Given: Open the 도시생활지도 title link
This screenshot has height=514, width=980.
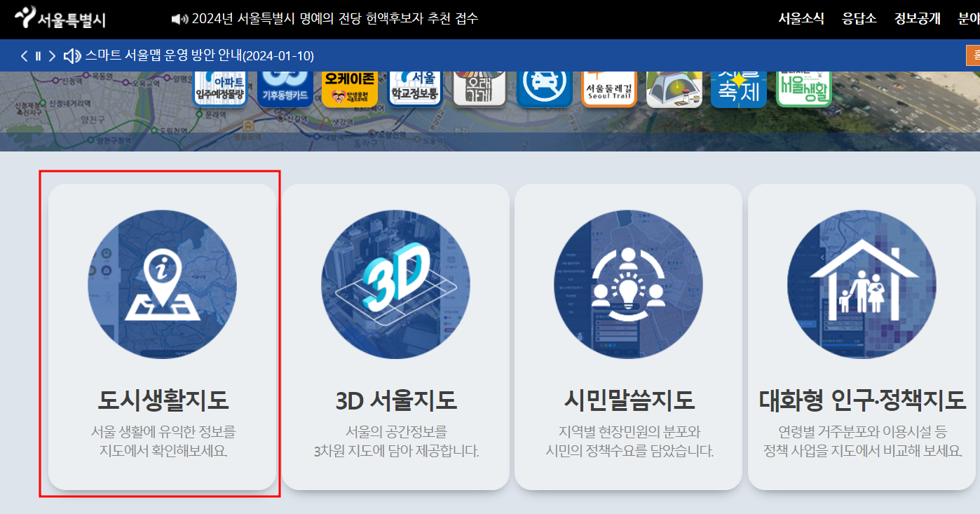Looking at the screenshot, I should point(163,400).
